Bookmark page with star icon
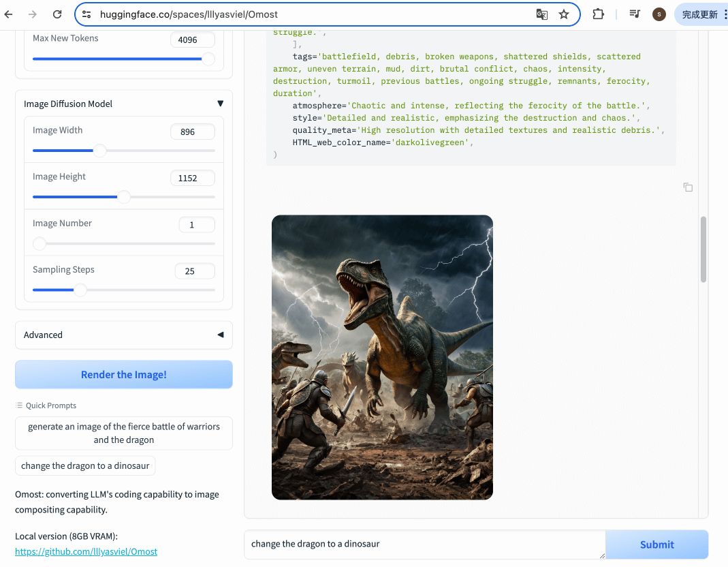 (564, 14)
